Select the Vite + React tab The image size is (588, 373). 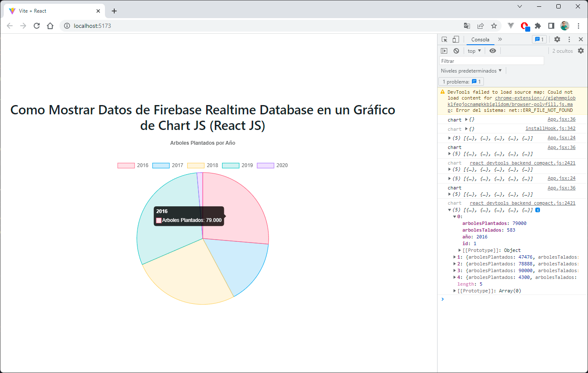(x=55, y=11)
